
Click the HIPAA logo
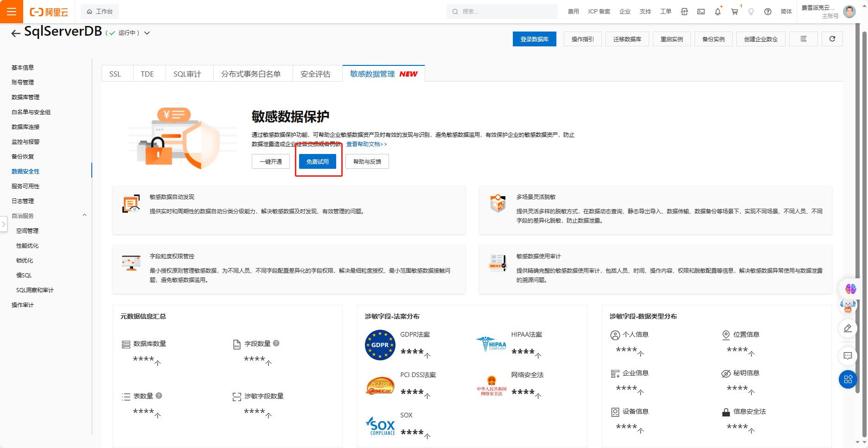491,344
